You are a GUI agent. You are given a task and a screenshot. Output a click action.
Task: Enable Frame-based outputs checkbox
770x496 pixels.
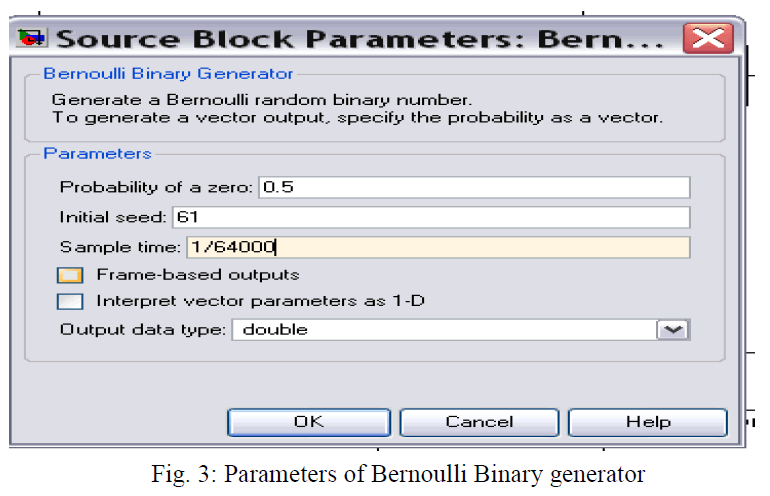click(70, 275)
